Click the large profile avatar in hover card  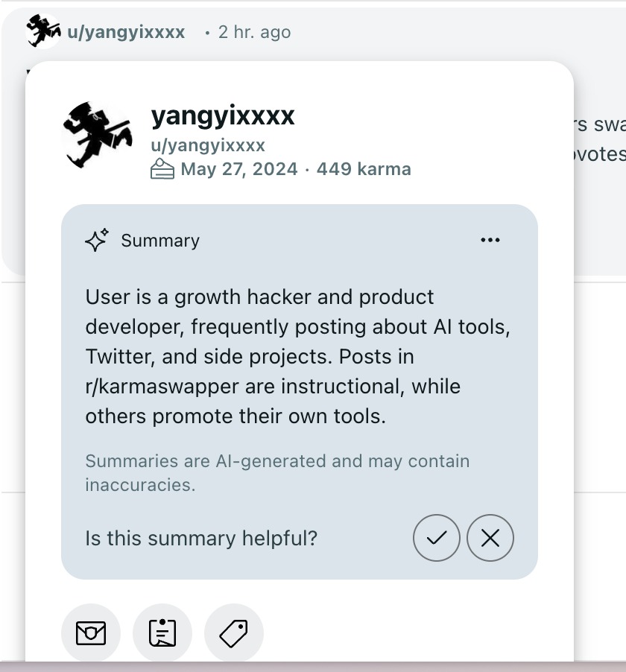click(x=98, y=134)
